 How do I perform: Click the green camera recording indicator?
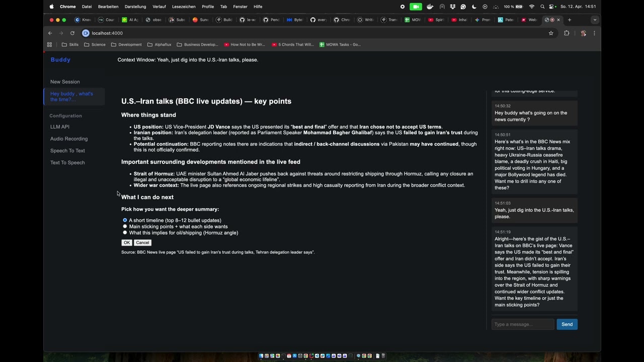pyautogui.click(x=416, y=7)
